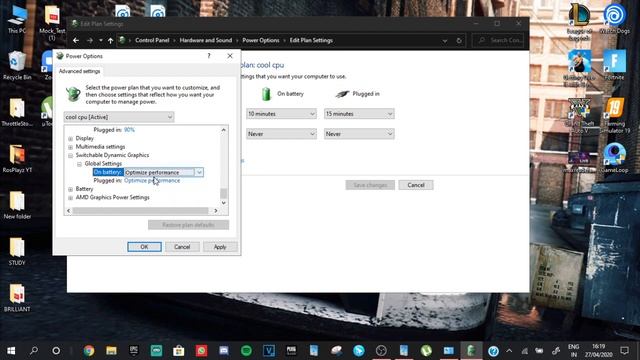
Task: Click Cancel in Edit Plan Settings window
Action: (x=416, y=185)
